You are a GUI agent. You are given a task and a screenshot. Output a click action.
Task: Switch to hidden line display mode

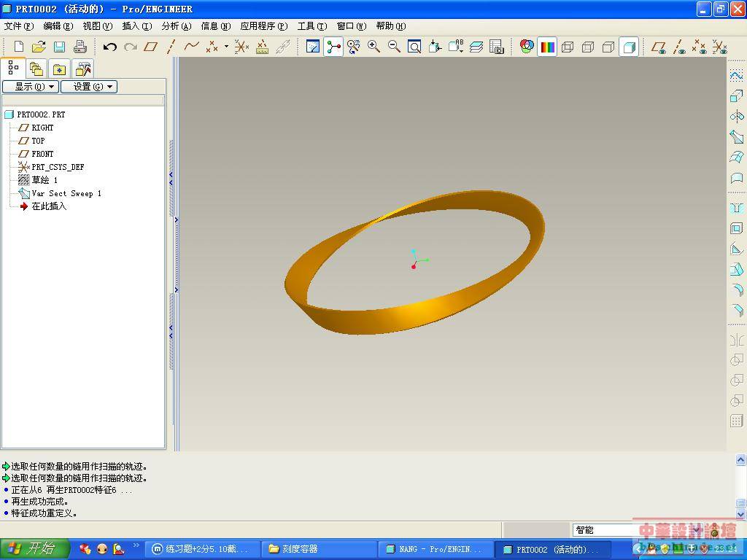click(x=588, y=47)
